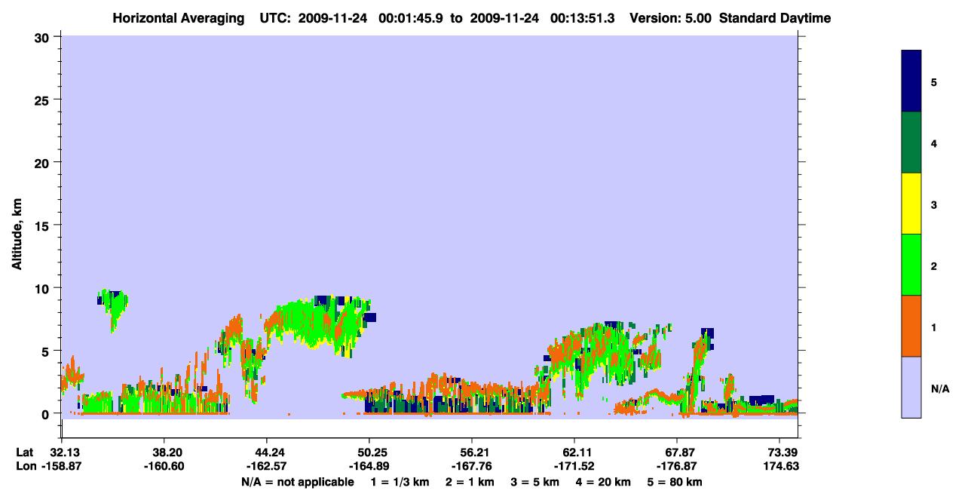Screen dimensions: 980x503
Task: Click the orange colorbar segment labeled 1
Action: pyautogui.click(x=911, y=326)
